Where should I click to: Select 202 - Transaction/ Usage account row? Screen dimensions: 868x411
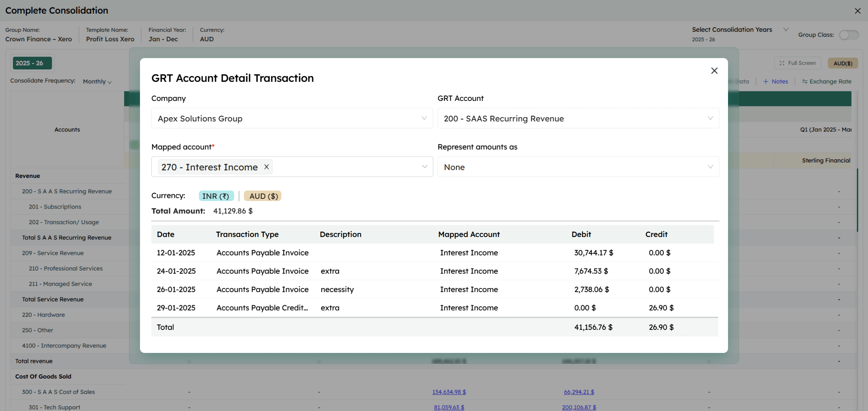(64, 222)
